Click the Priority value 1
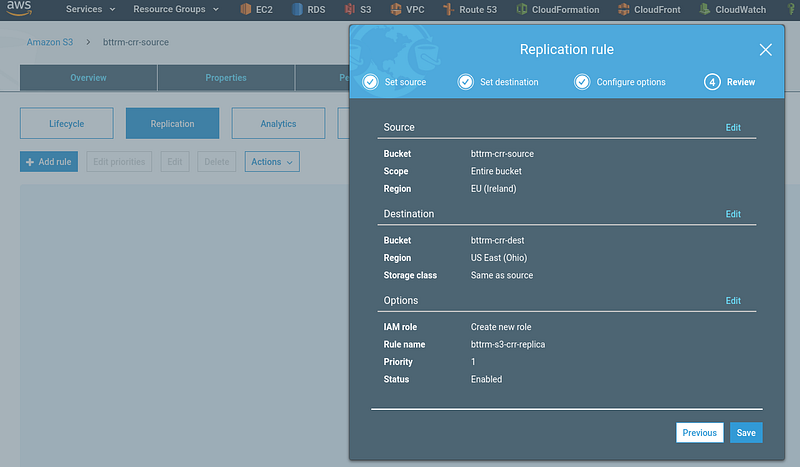 pos(473,362)
